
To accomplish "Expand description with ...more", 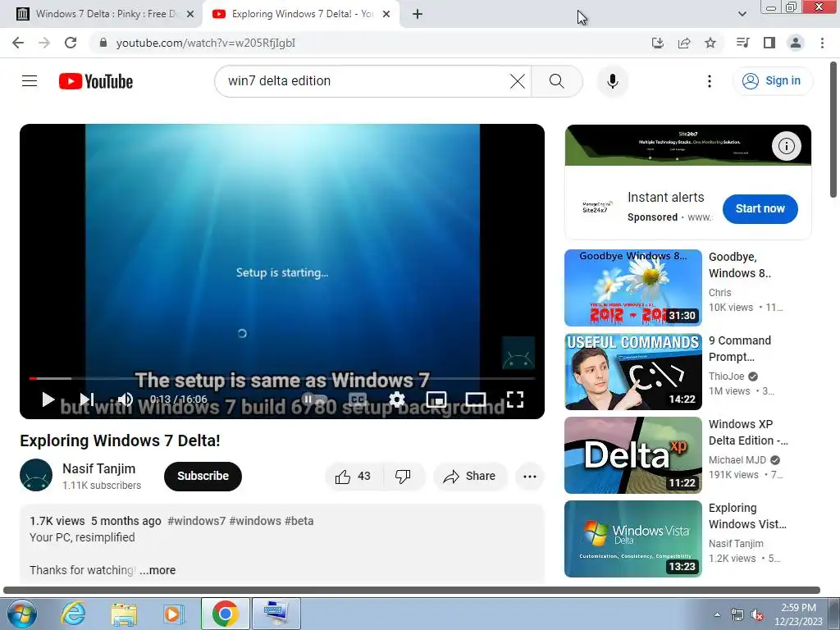I will [x=157, y=570].
